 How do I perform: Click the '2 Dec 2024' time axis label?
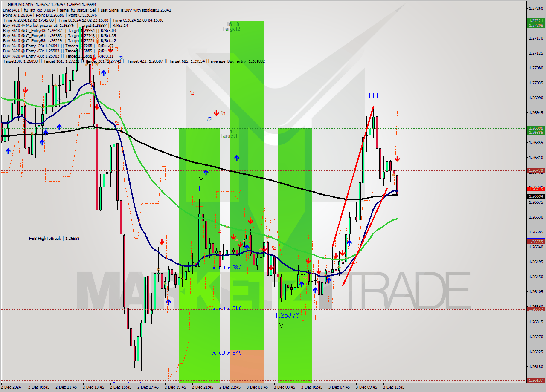pyautogui.click(x=12, y=387)
